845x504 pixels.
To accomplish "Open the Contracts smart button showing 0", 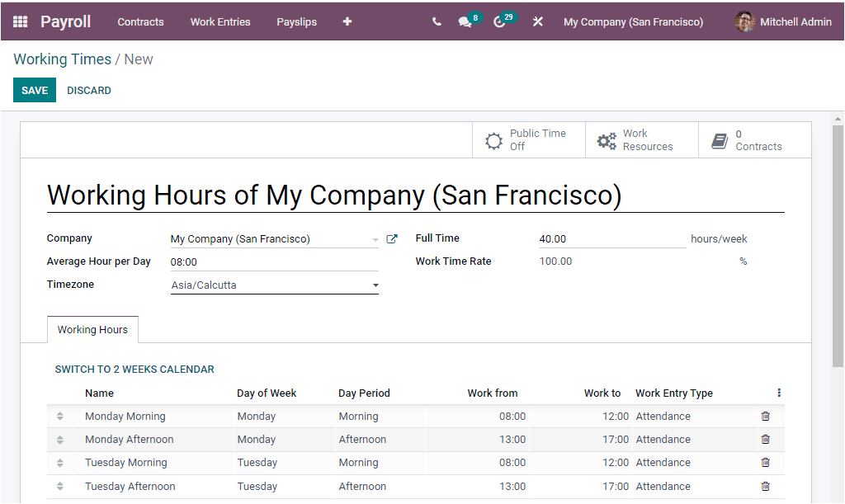I will pyautogui.click(x=753, y=139).
